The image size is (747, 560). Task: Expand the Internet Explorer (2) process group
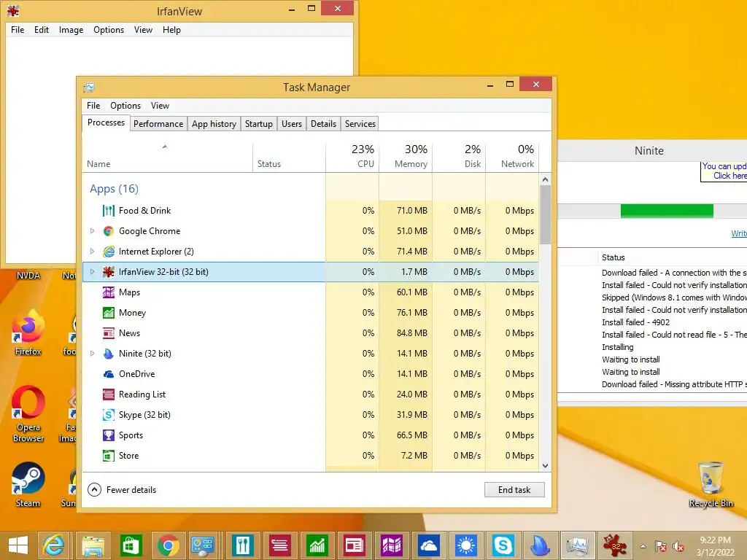point(93,252)
